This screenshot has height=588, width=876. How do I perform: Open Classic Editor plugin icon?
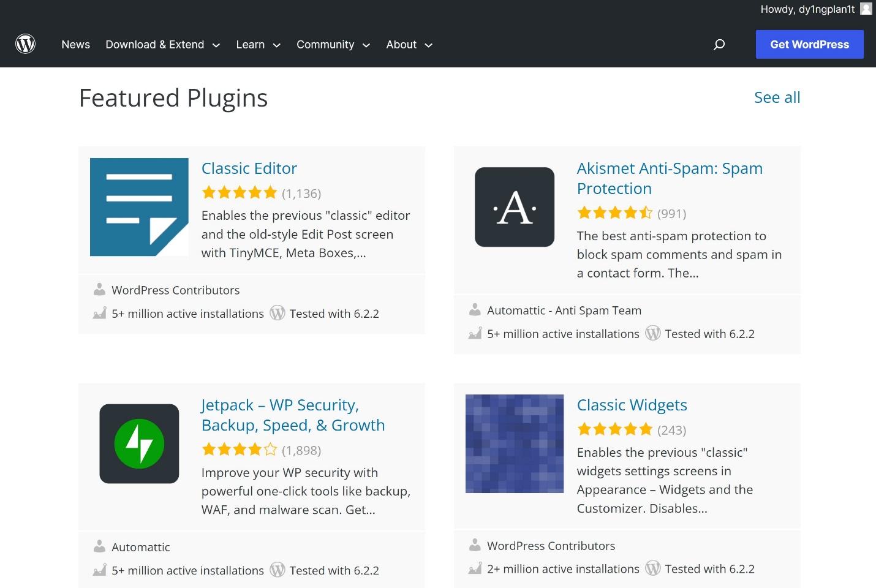[x=139, y=207]
